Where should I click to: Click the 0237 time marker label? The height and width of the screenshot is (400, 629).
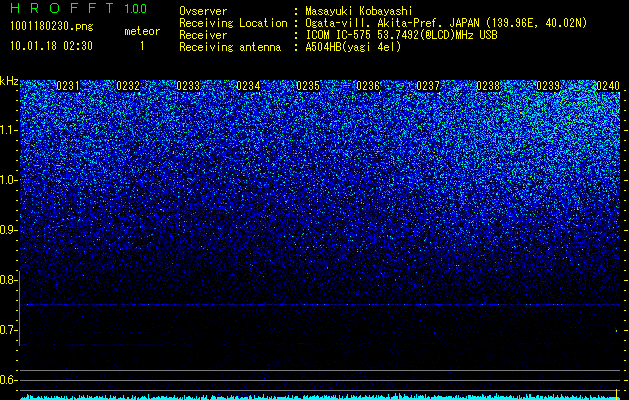click(x=428, y=86)
